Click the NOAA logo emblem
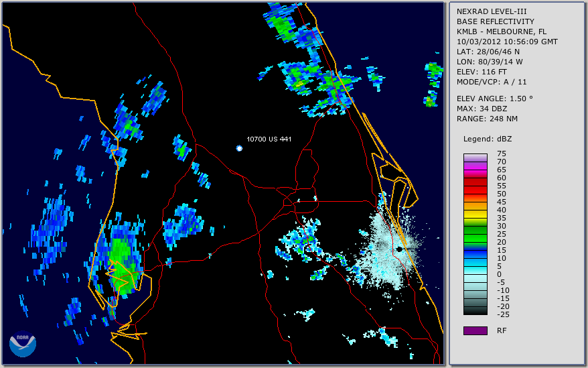Image resolution: width=588 pixels, height=368 pixels. click(23, 344)
